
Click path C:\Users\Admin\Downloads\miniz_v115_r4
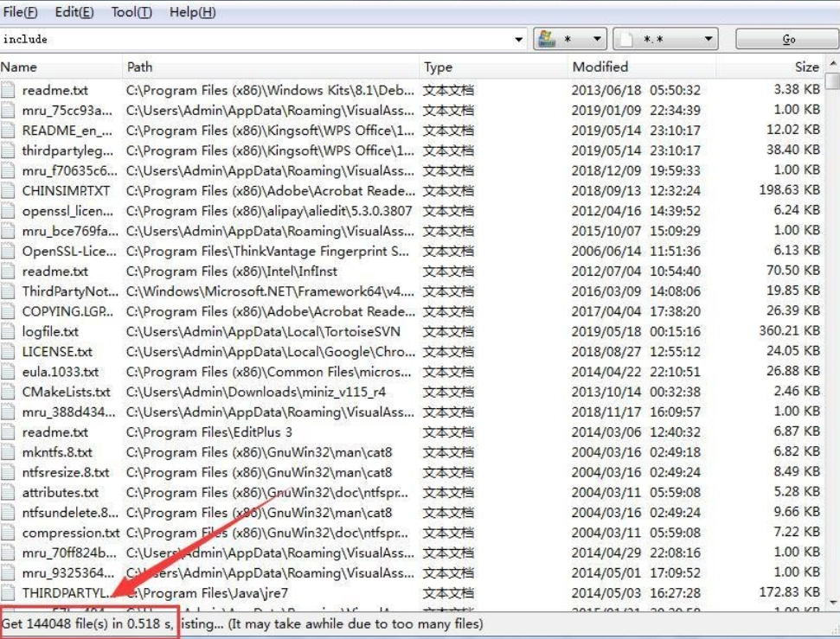(255, 392)
